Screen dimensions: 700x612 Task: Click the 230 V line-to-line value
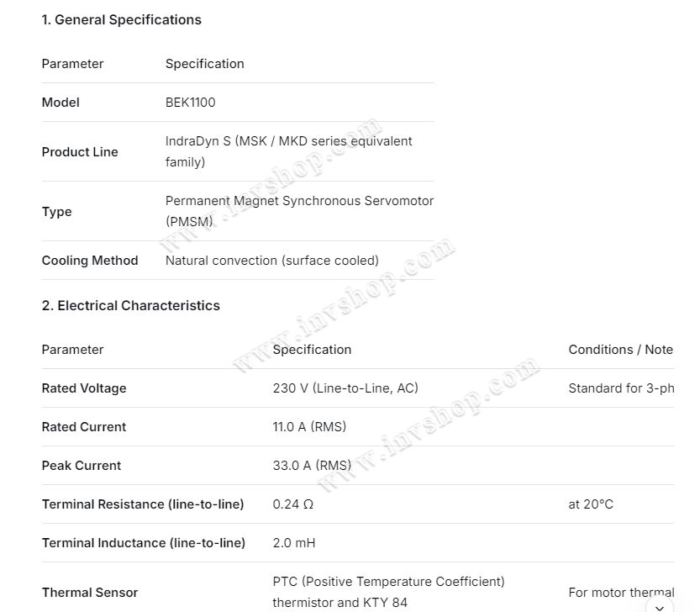(x=345, y=388)
